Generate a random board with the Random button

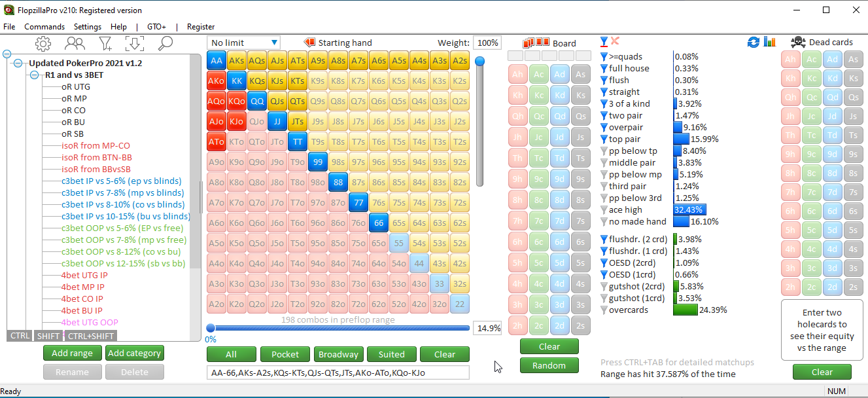pyautogui.click(x=549, y=365)
